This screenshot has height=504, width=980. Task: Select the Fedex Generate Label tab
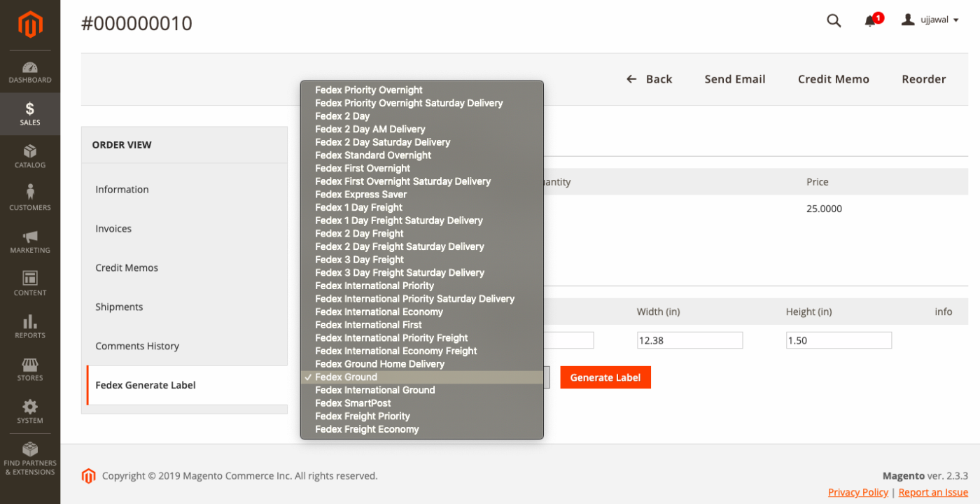click(x=186, y=385)
